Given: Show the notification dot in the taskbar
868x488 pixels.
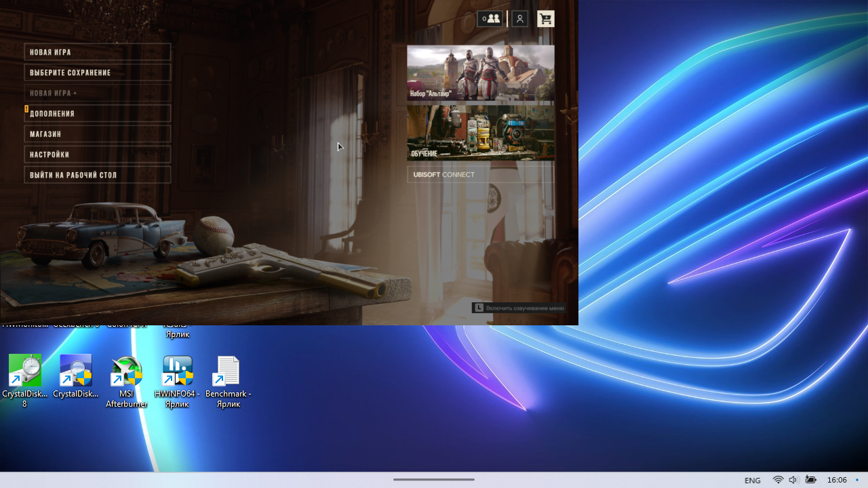Looking at the screenshot, I should click(x=857, y=480).
